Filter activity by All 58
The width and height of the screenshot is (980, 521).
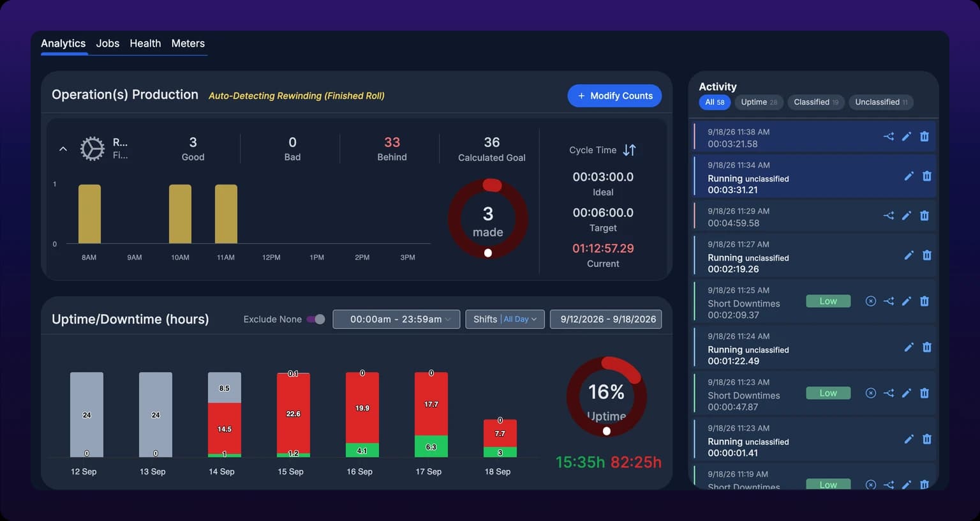[x=715, y=102]
